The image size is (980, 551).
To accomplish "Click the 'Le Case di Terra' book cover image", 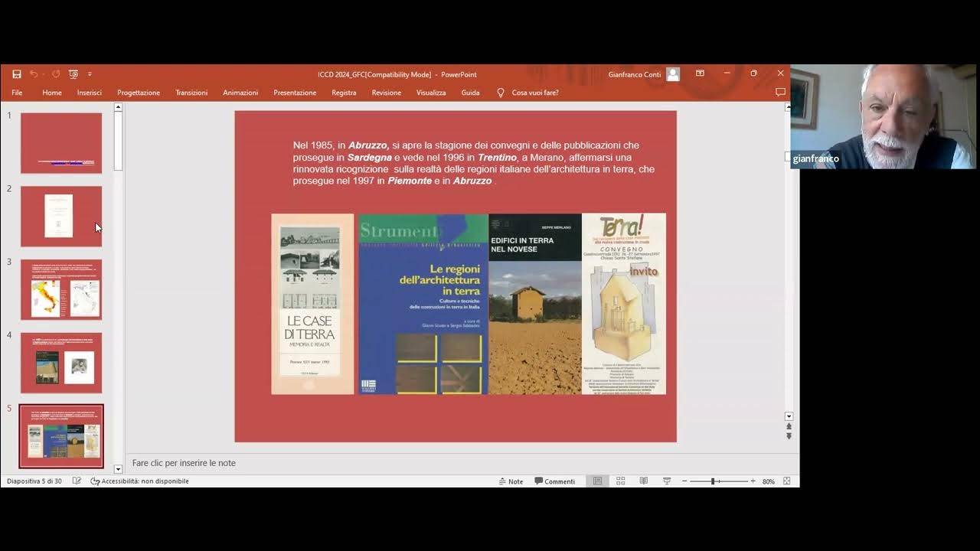I will [312, 304].
